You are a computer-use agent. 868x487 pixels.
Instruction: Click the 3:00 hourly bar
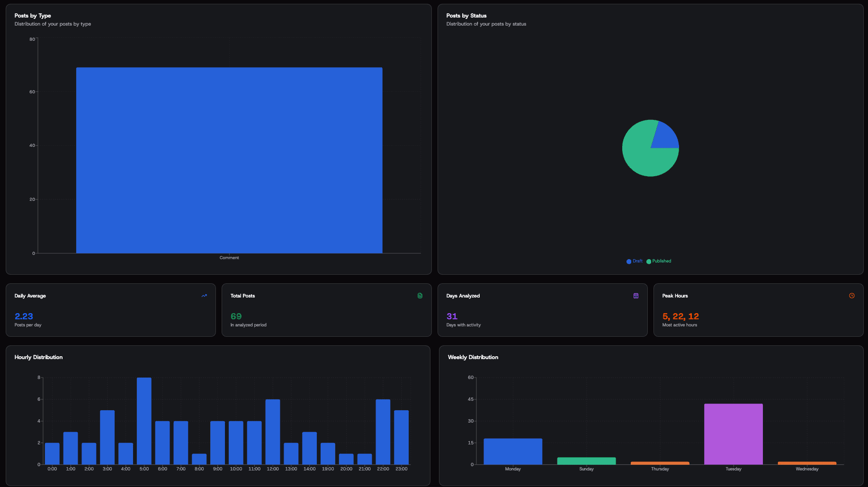pos(107,437)
